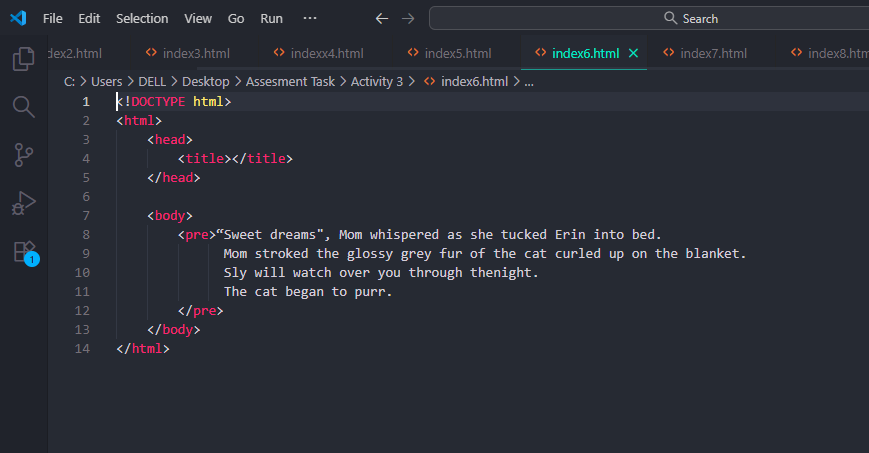Expand the hidden menus ellipsis

pyautogui.click(x=310, y=18)
